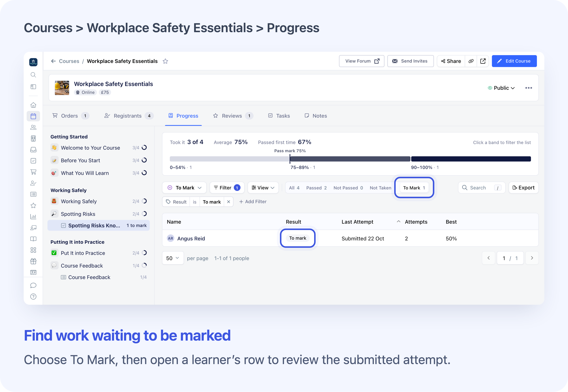
Task: Open the Filter button menu
Action: [227, 188]
